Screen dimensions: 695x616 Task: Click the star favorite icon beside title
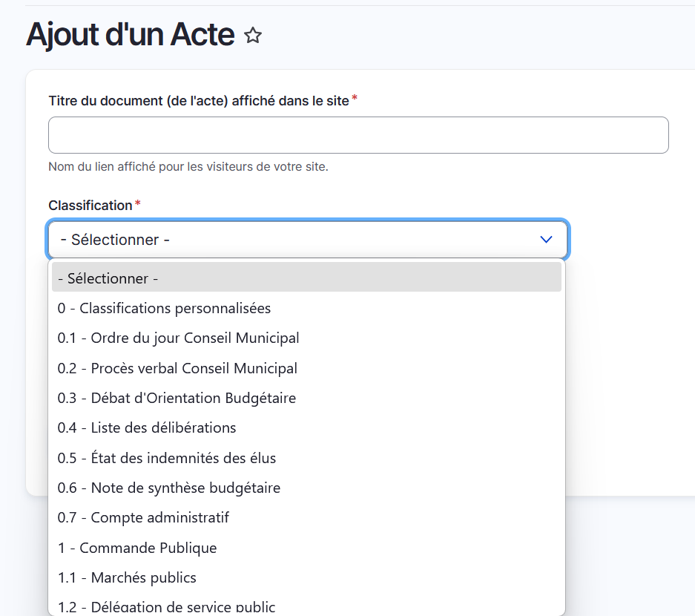(253, 36)
